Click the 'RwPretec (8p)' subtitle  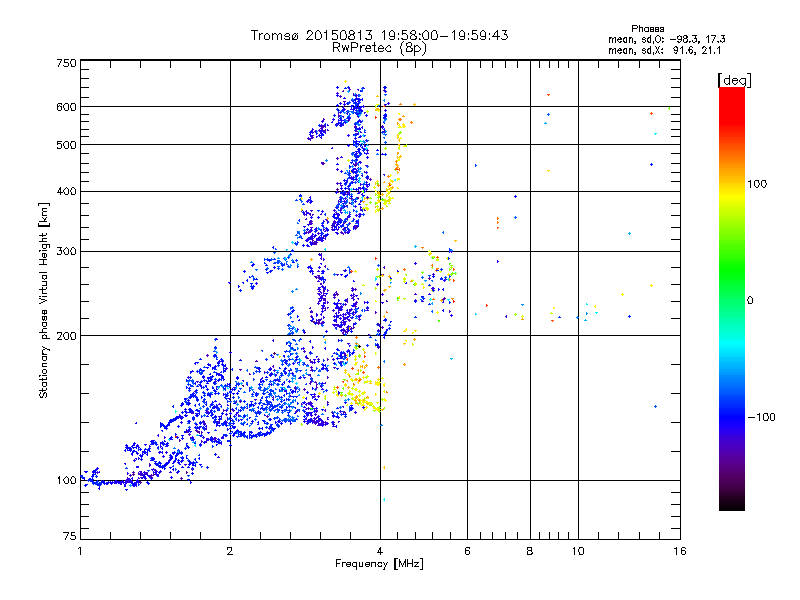point(379,48)
